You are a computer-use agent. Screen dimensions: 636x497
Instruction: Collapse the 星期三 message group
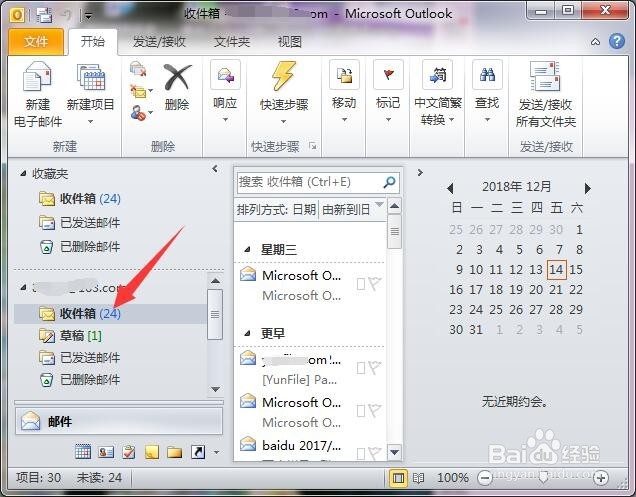pos(247,249)
